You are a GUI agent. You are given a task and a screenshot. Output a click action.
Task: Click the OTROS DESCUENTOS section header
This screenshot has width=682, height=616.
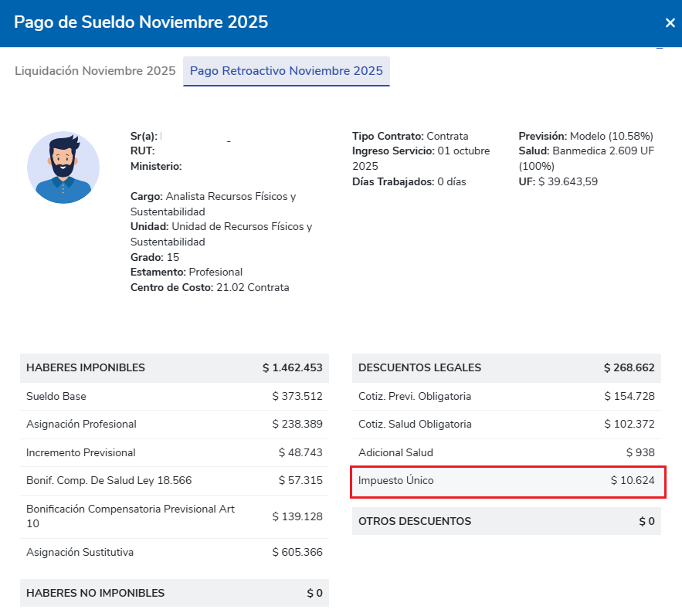(506, 521)
